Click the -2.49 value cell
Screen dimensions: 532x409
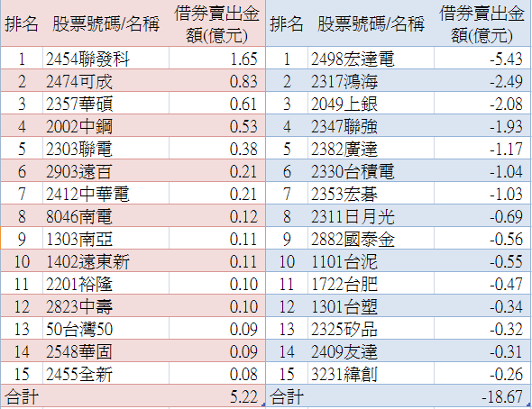click(x=482, y=81)
